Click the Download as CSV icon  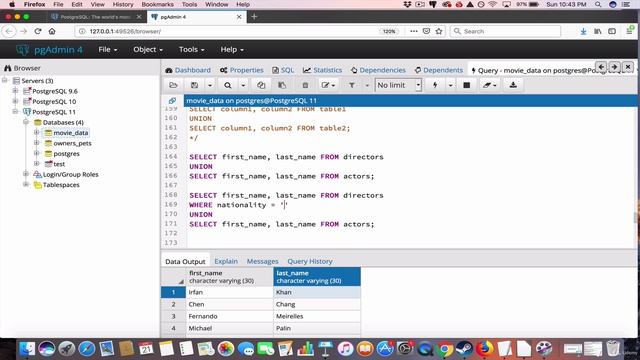[x=513, y=85]
